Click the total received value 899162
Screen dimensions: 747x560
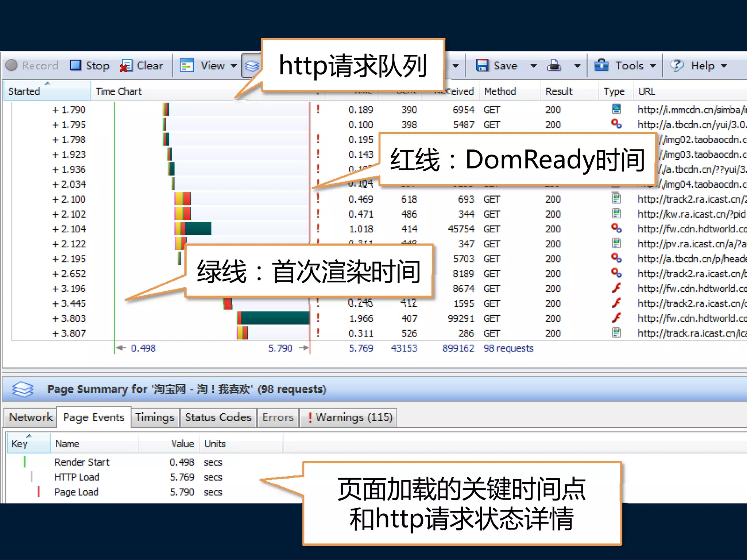point(458,348)
